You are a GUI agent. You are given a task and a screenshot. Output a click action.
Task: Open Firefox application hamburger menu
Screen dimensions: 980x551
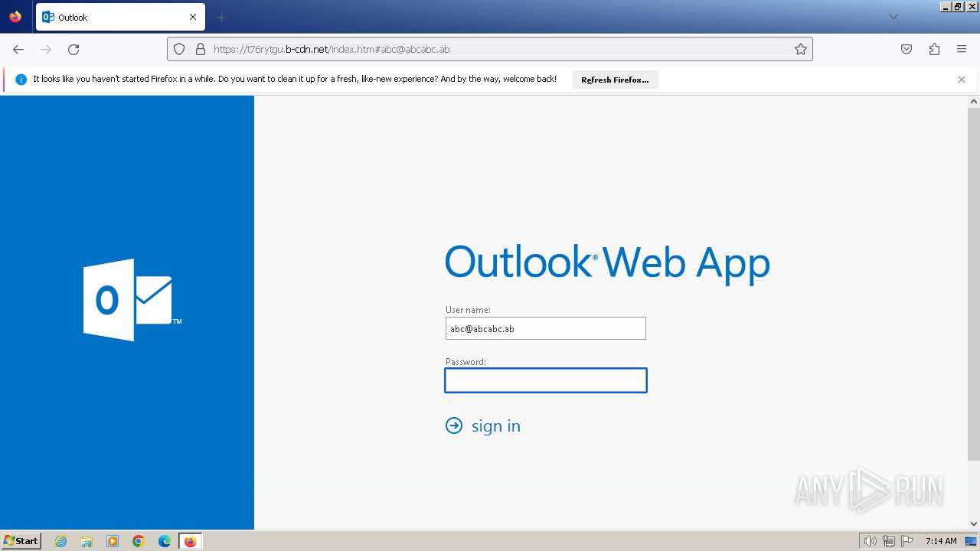(962, 49)
